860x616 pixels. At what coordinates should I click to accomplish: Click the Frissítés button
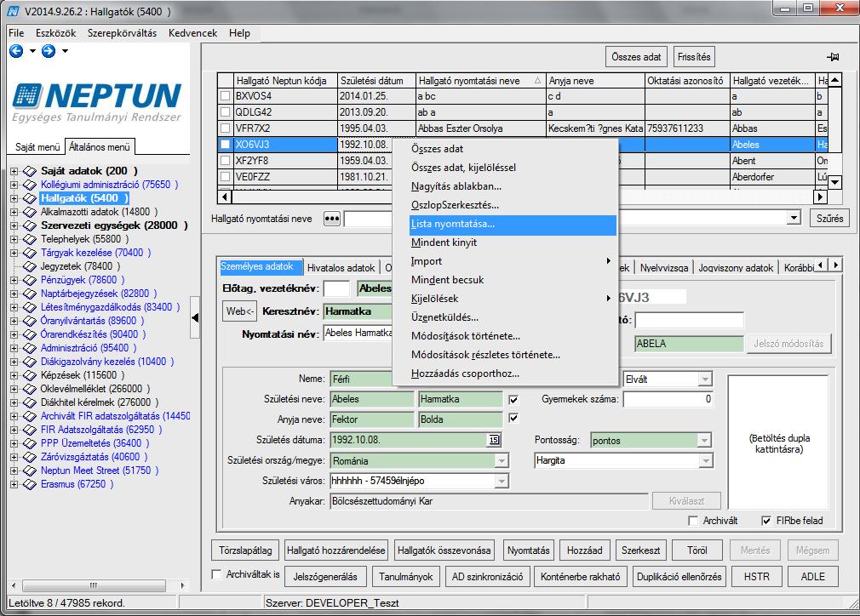point(694,57)
